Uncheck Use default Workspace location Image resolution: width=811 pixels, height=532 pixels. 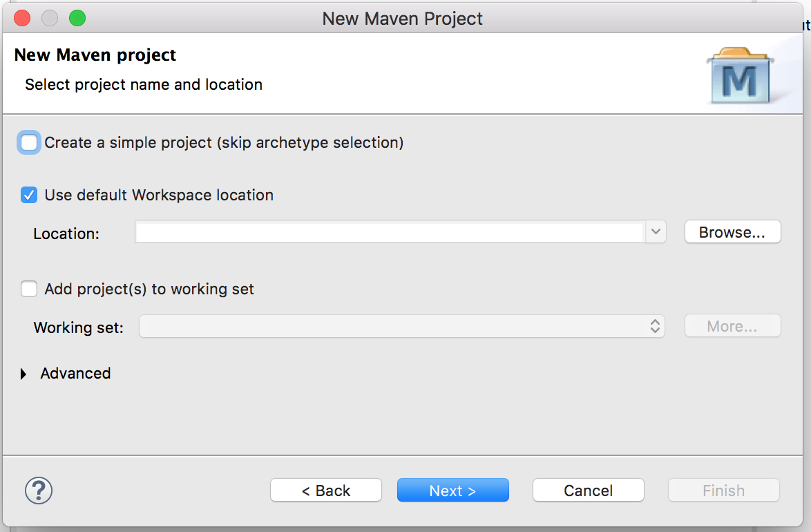29,195
